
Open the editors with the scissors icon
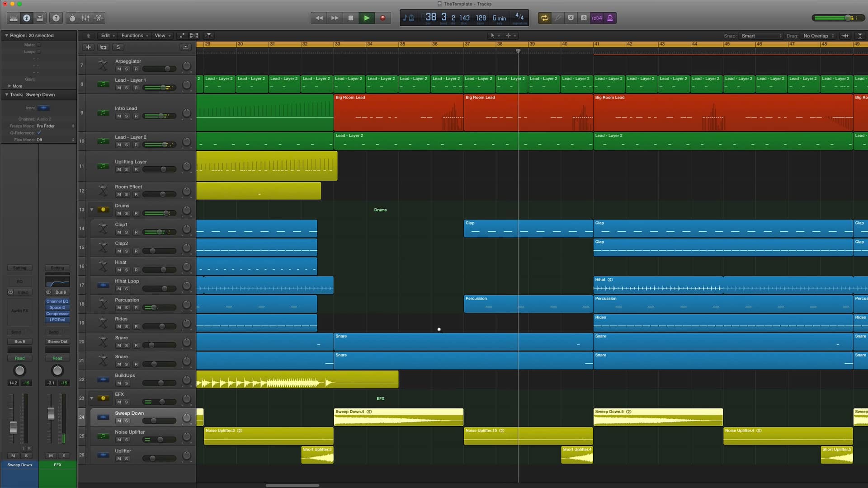98,18
